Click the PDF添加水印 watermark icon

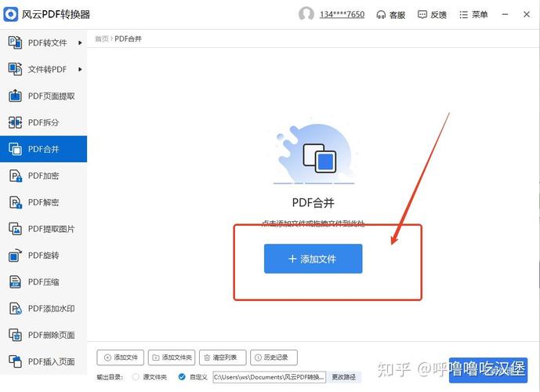tap(15, 309)
